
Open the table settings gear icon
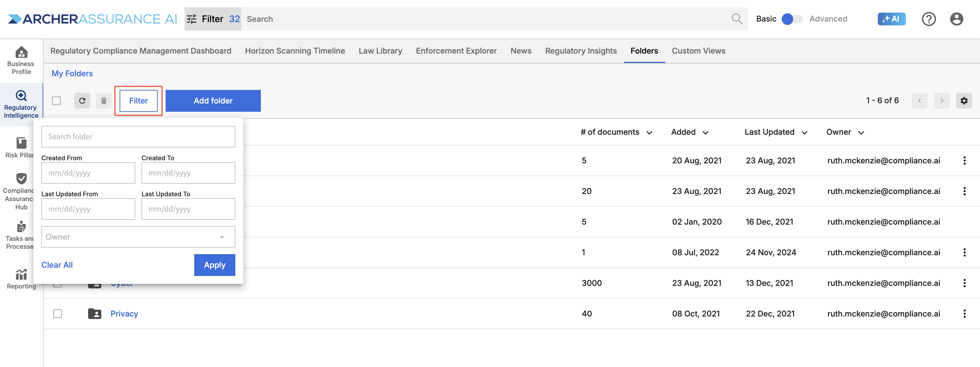[964, 101]
